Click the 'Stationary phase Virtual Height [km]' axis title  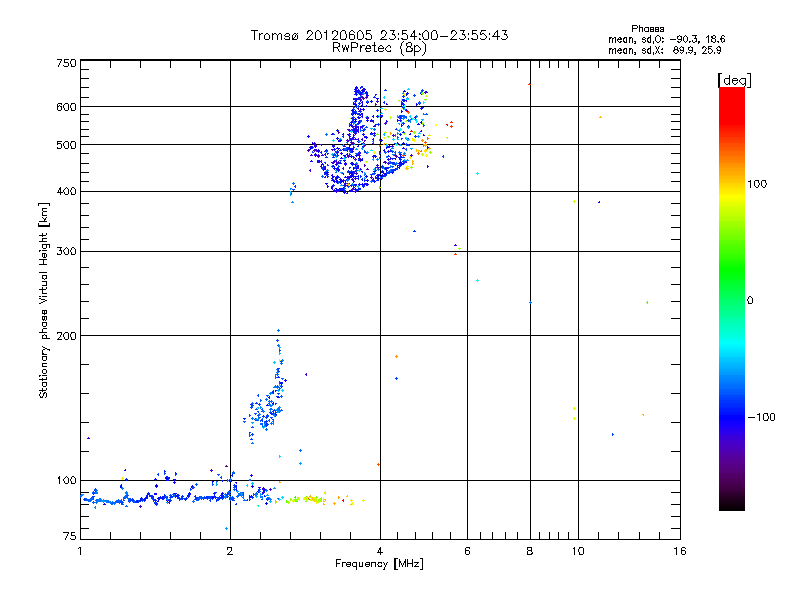(x=44, y=301)
